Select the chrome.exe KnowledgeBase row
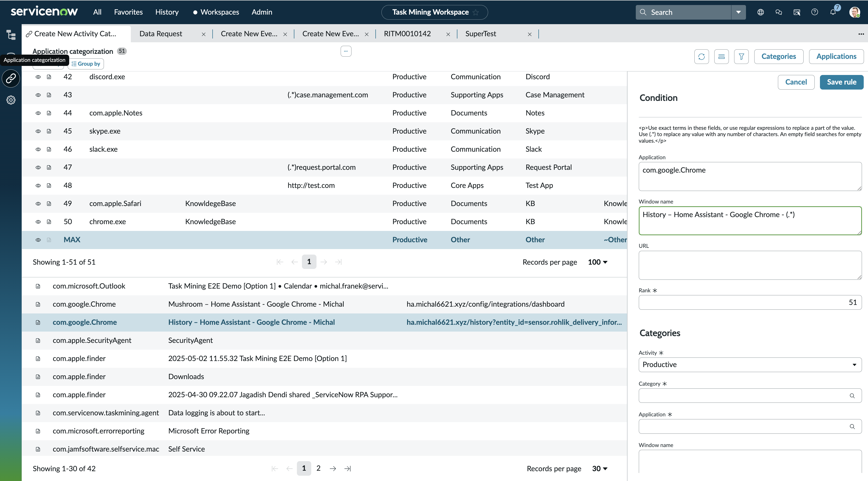This screenshot has height=481, width=868. point(325,222)
